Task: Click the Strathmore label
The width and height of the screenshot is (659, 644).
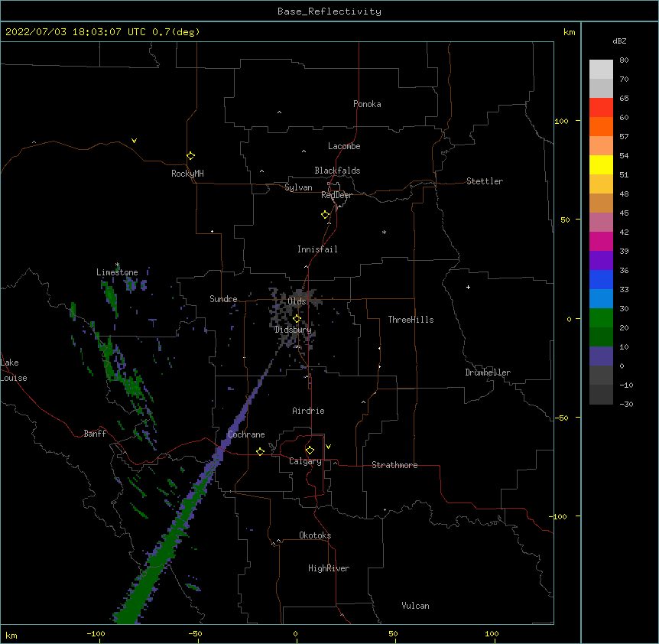Action: [394, 465]
